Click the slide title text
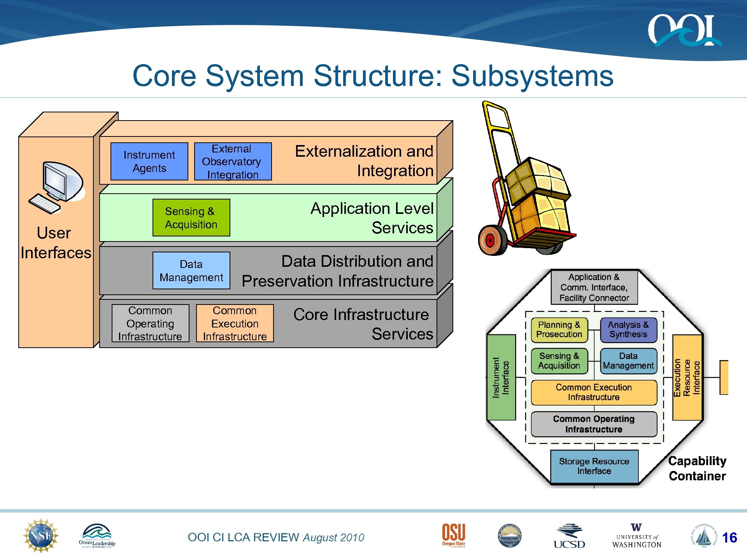 coord(373,76)
